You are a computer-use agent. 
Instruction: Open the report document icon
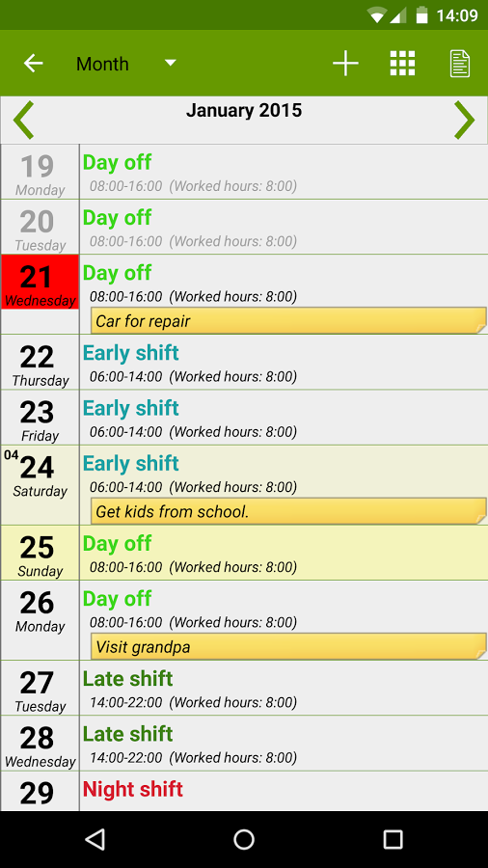pos(460,64)
